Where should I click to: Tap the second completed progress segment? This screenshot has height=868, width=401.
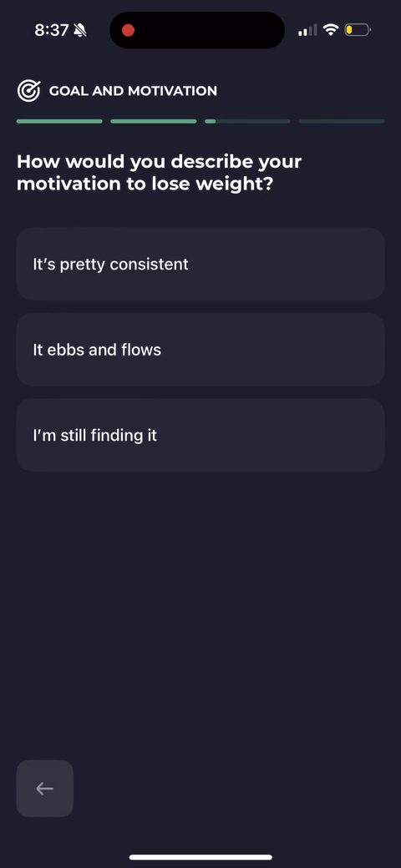(154, 121)
